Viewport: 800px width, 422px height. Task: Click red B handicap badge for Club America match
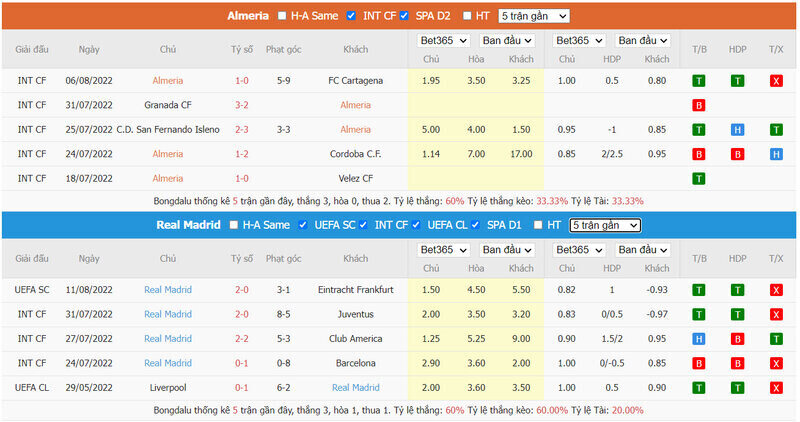point(737,339)
